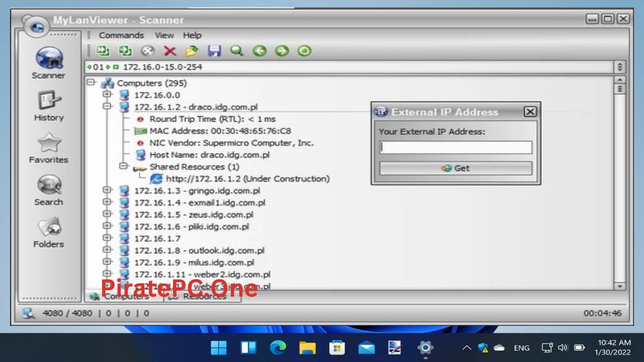644x362 pixels.
Task: Select Round Trip Time (RTL): < 1 ms row
Action: pyautogui.click(x=212, y=119)
